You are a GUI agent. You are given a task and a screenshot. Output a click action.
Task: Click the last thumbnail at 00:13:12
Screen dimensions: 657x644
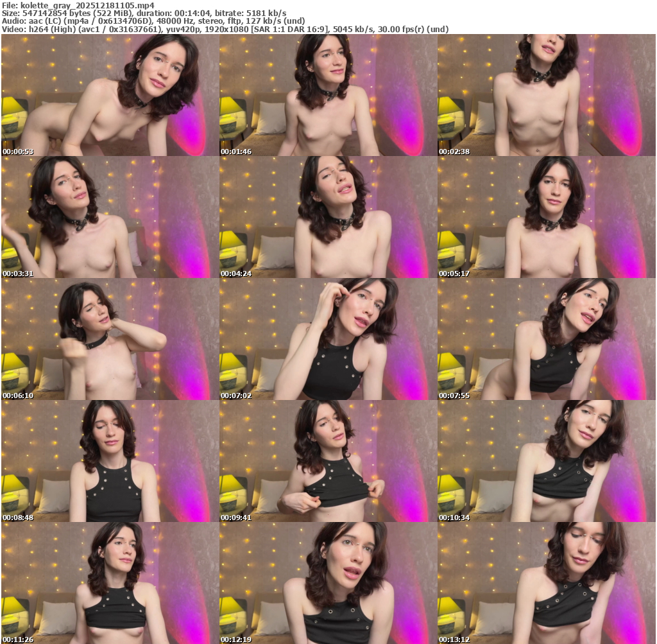click(546, 582)
